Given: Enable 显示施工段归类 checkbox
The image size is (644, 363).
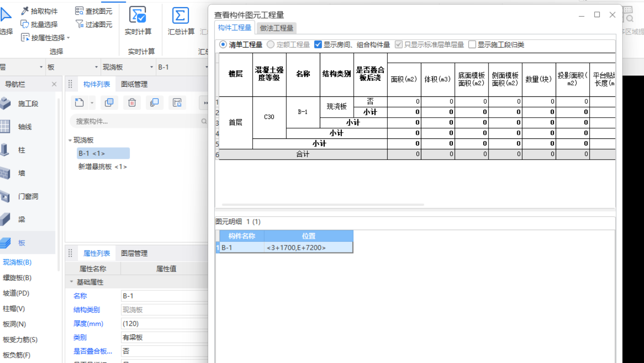Looking at the screenshot, I should (473, 44).
